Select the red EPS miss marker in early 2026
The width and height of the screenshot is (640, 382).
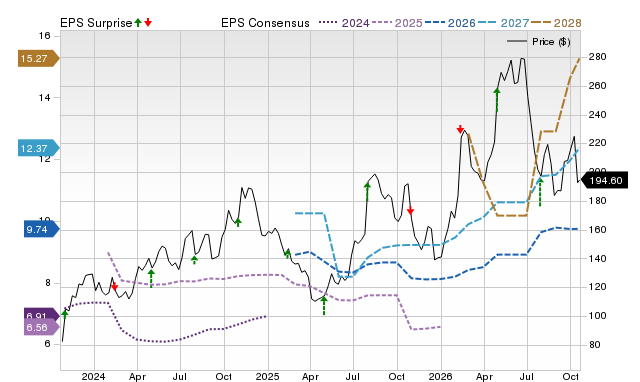pyautogui.click(x=460, y=129)
